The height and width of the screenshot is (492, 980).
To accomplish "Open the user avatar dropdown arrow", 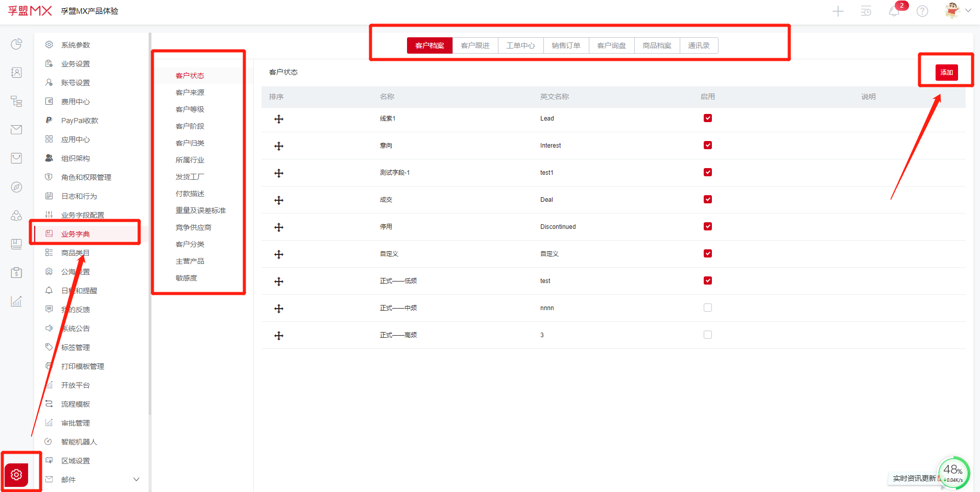I will pos(968,11).
